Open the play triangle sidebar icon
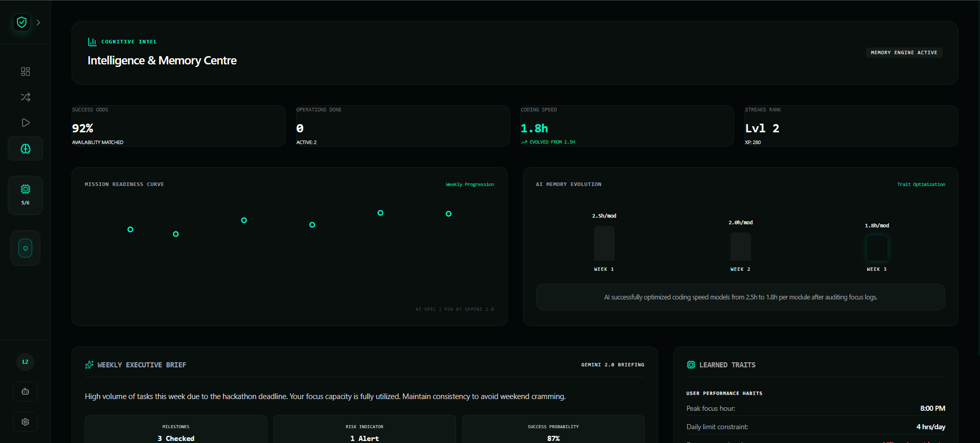980x443 pixels. tap(26, 123)
